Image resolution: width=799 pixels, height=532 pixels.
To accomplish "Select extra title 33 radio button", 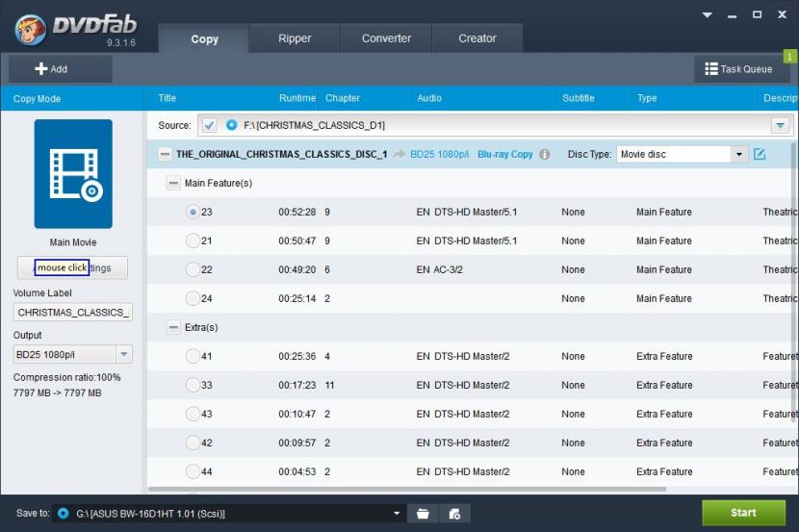I will click(193, 385).
